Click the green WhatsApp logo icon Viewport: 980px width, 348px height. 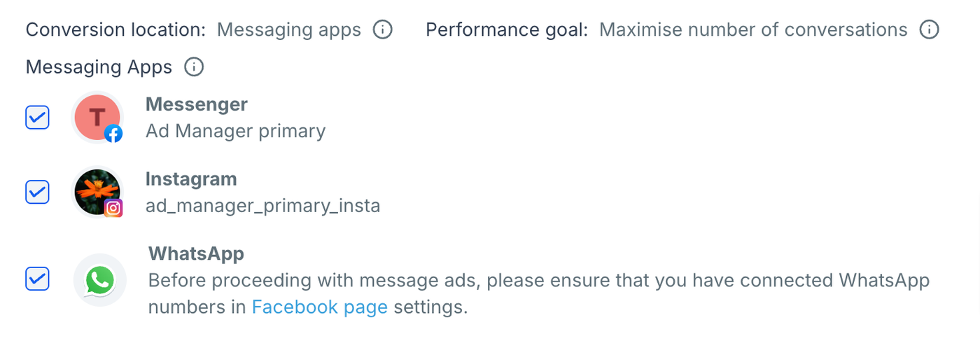pos(99,280)
